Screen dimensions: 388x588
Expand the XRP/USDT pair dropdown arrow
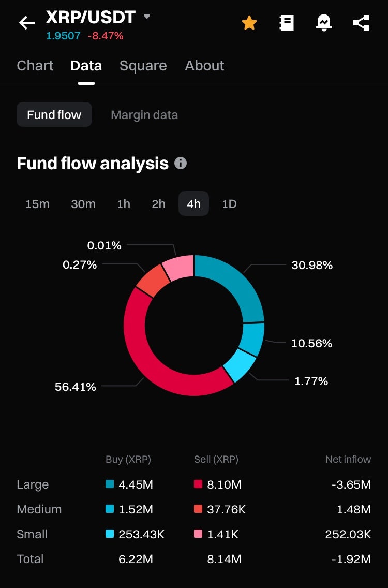[147, 17]
